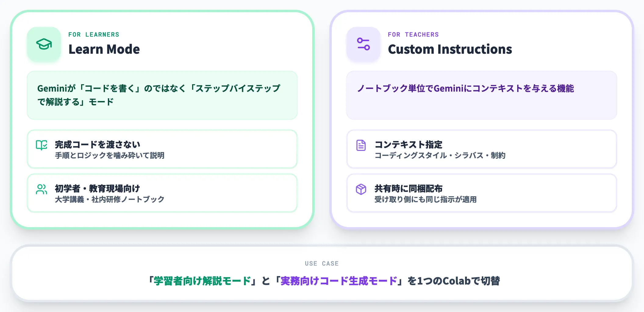This screenshot has width=644, height=312.
Task: Click the open book icon beside 完成コードを渡さない
Action: pos(41,145)
